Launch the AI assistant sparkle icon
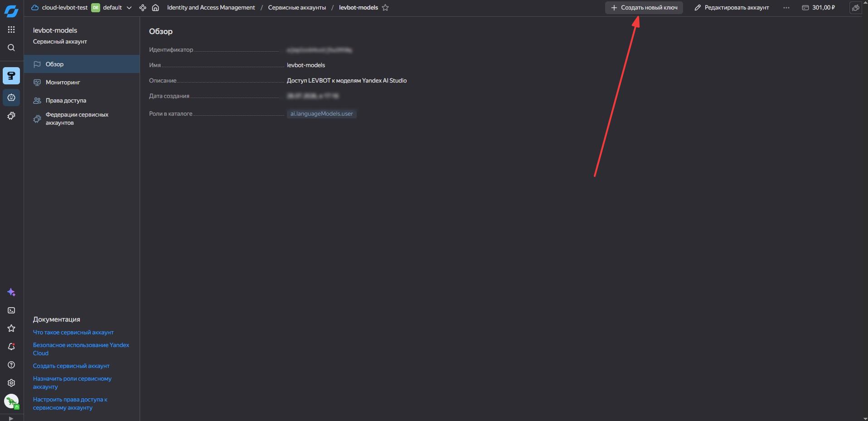Viewport: 868px width, 421px height. (x=11, y=292)
